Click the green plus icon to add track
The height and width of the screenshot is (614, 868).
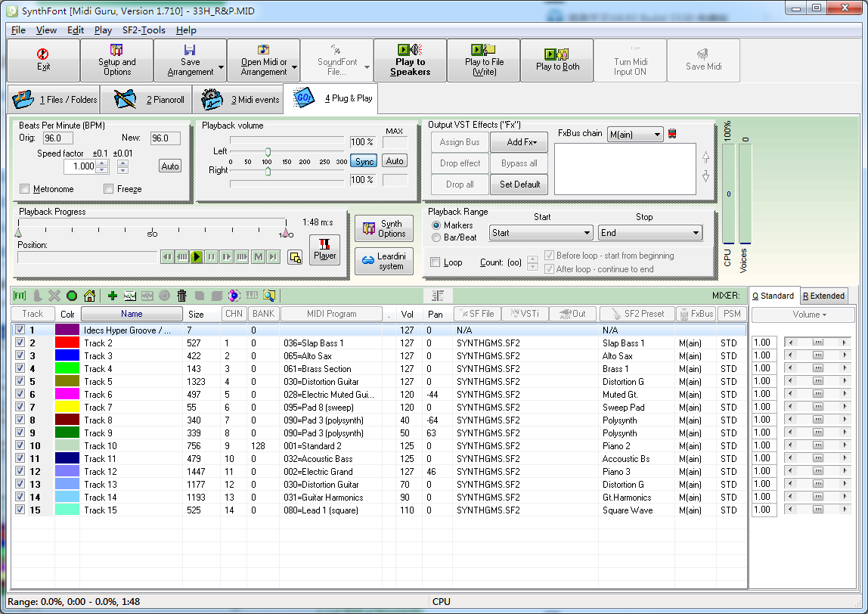pyautogui.click(x=113, y=296)
